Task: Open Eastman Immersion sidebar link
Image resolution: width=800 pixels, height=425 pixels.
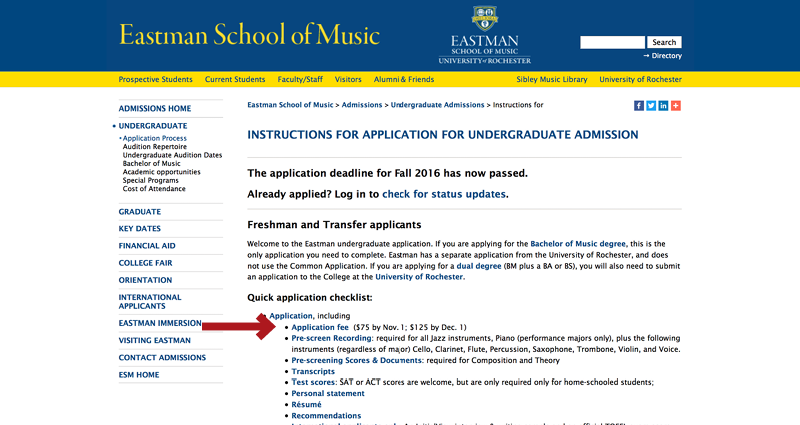Action: (160, 323)
